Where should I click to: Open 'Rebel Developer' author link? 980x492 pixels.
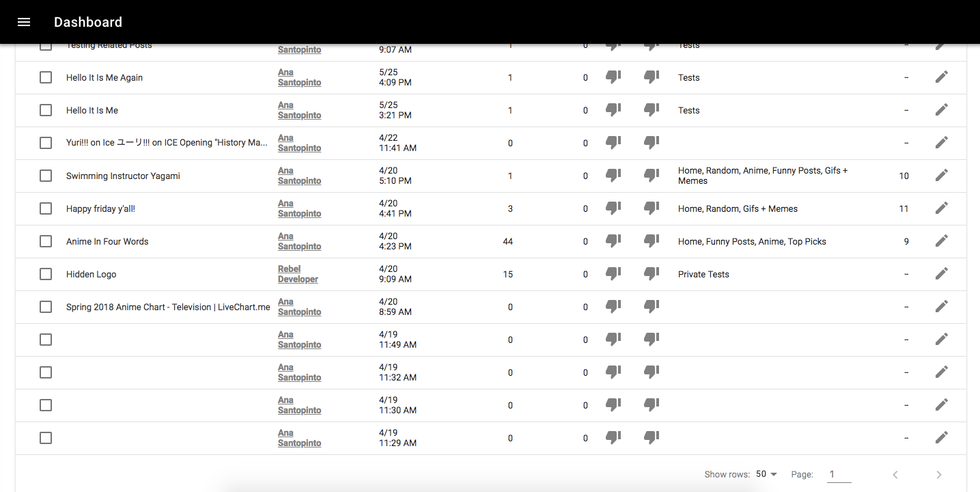(298, 274)
